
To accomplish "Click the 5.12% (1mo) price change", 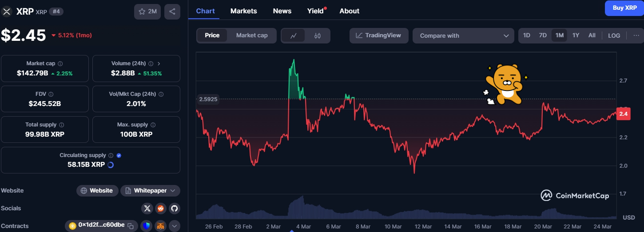I will click(x=72, y=35).
